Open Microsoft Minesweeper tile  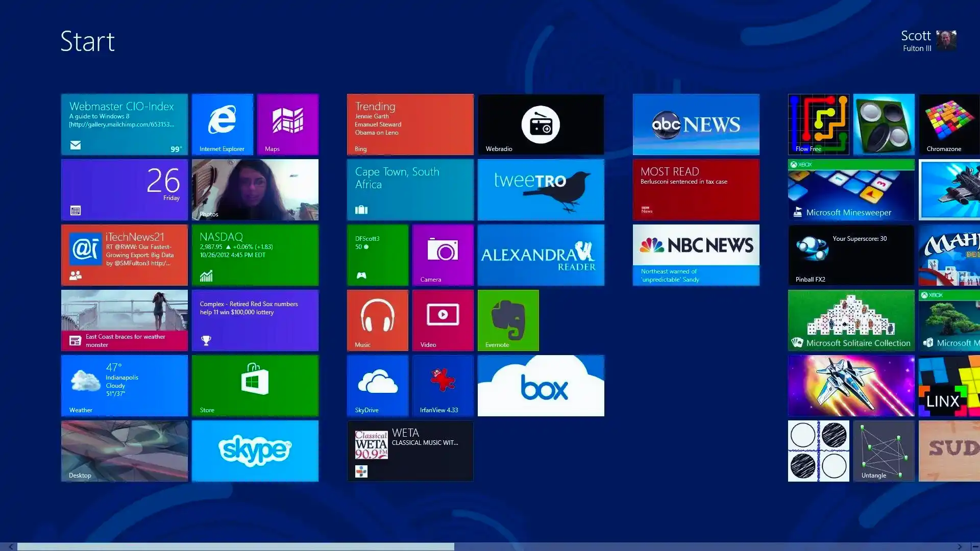(851, 190)
